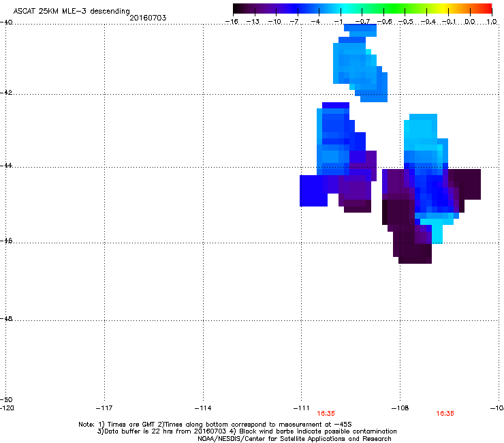Click the -10 color scale label

click(x=274, y=22)
